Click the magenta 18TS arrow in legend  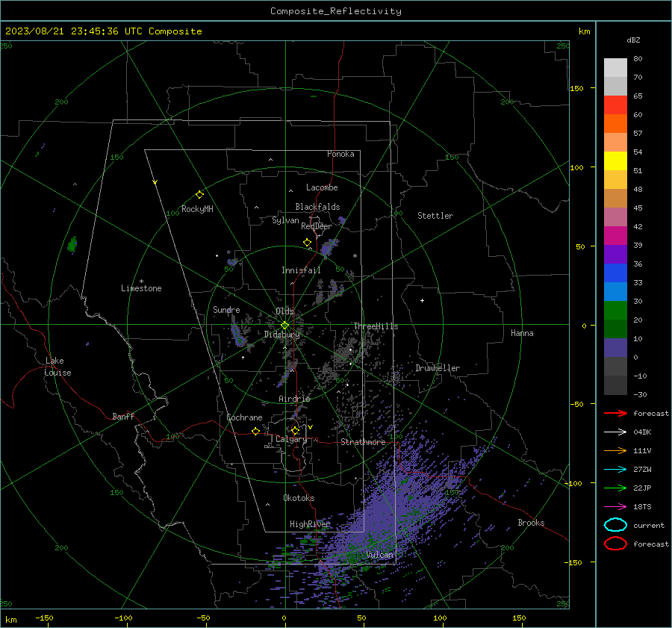(615, 507)
